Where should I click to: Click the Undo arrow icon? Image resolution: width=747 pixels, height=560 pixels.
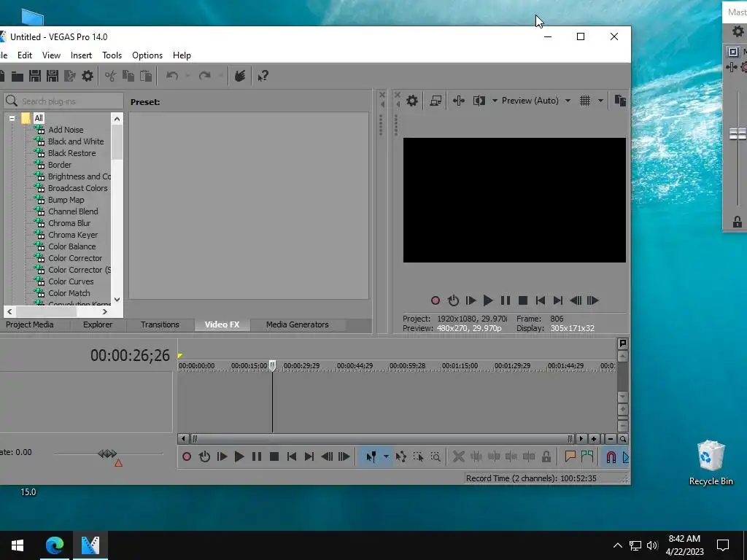coord(172,76)
